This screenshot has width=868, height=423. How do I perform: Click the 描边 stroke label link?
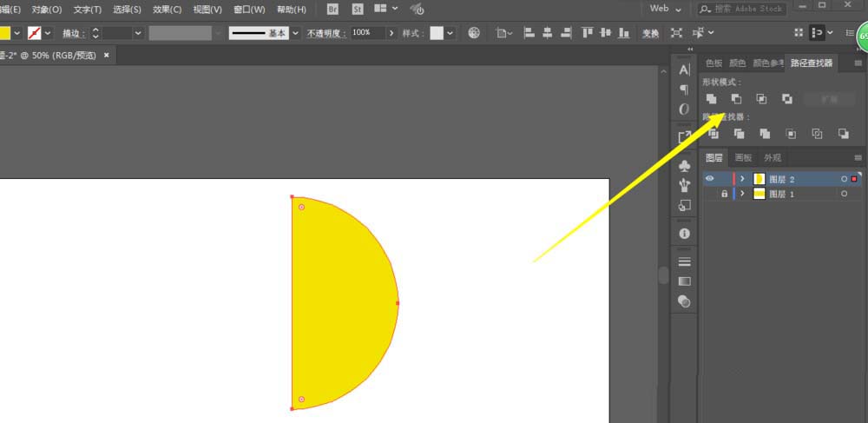[74, 34]
